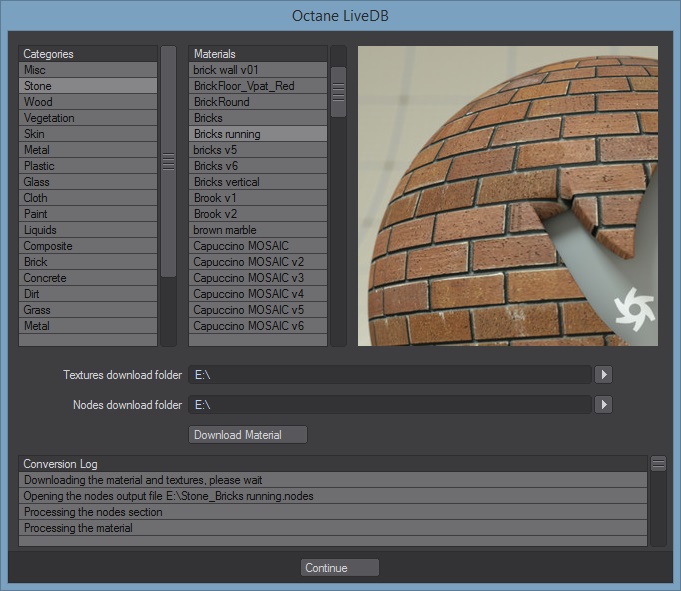Pick Capuccino MOSAIC v6 material
The image size is (681, 591).
[258, 326]
